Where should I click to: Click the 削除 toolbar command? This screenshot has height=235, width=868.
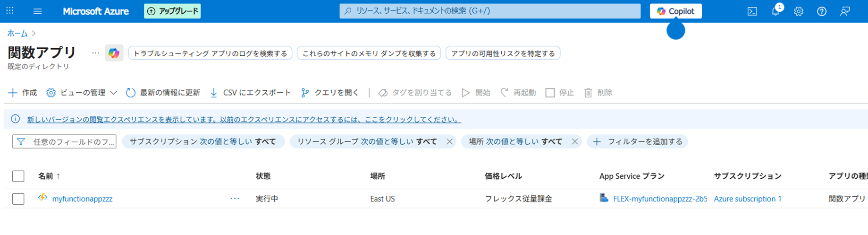pos(598,93)
